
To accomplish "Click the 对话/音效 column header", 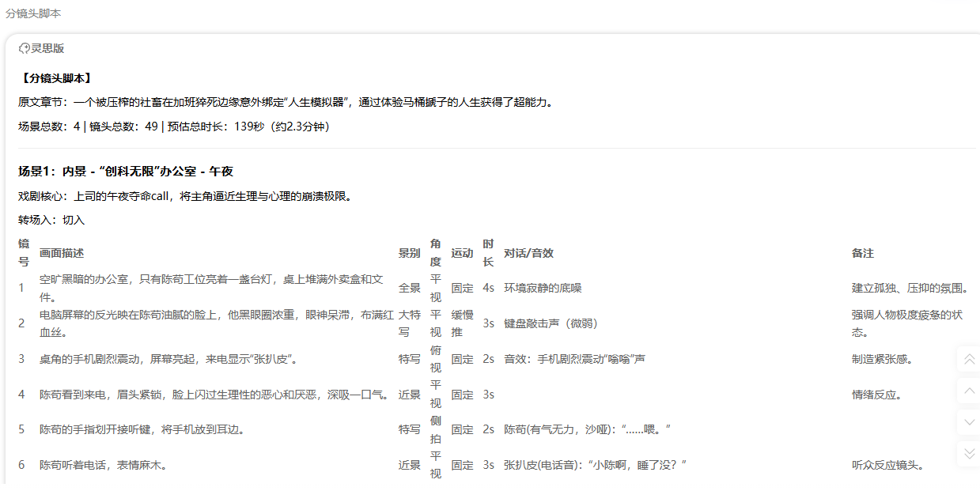I will [x=528, y=253].
